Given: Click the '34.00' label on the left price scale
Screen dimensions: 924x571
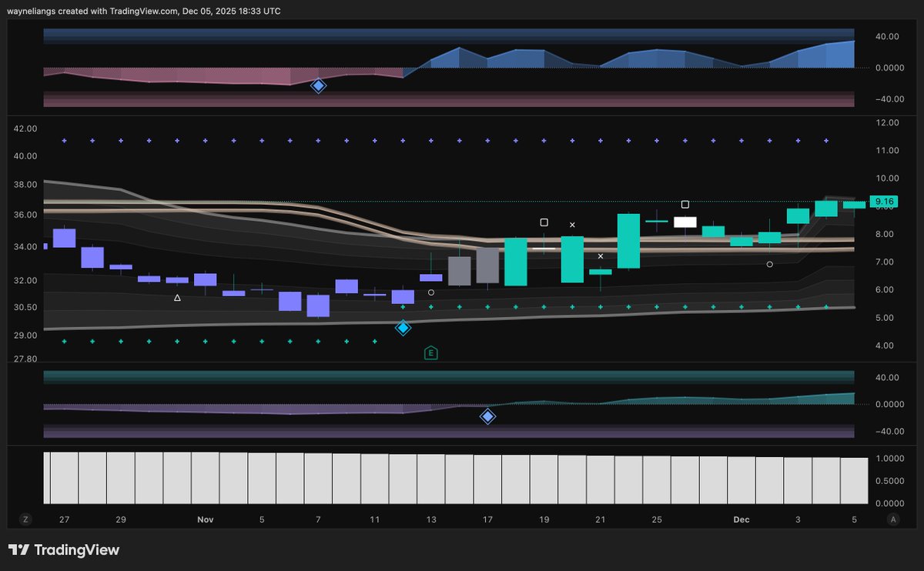Looking at the screenshot, I should tap(25, 248).
